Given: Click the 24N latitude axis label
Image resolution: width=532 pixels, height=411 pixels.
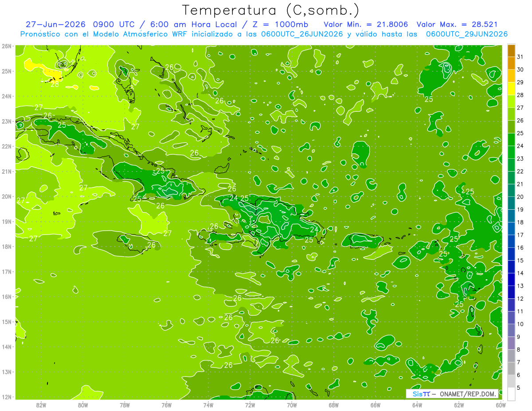Looking at the screenshot, I should 7,96.
